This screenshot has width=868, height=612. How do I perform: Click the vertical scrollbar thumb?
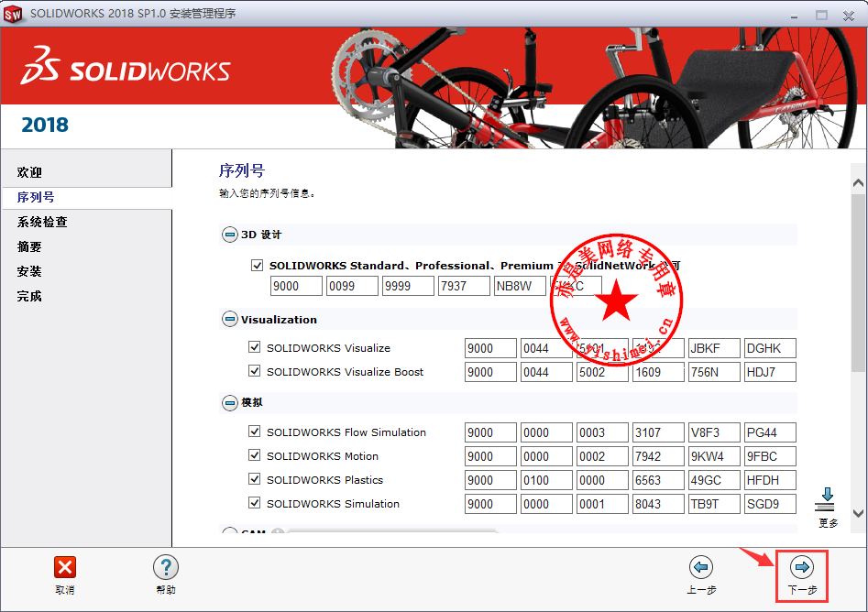coord(858,282)
